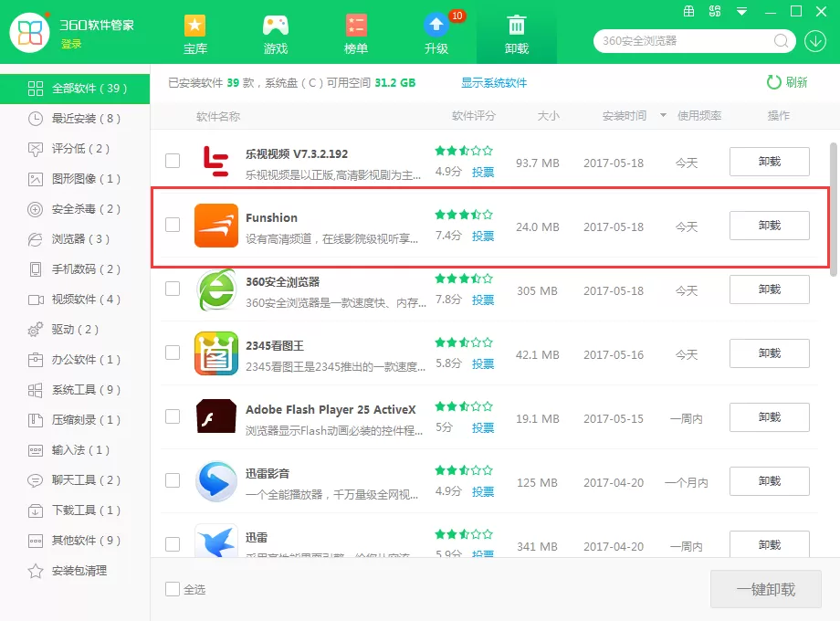Viewport: 840px width, 621px height.
Task: Click the 360安全浏览器 search field
Action: [694, 41]
